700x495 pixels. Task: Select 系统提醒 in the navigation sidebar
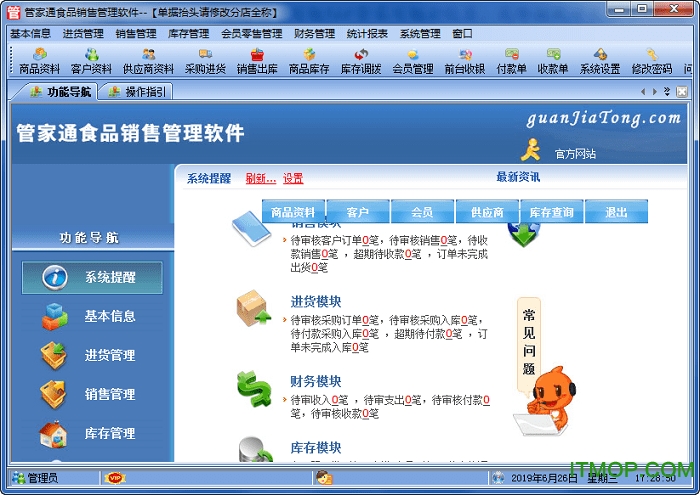pyautogui.click(x=92, y=277)
